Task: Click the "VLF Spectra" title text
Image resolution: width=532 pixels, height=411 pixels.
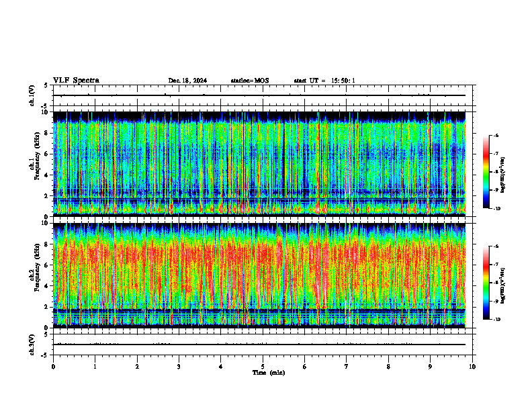Action: (x=77, y=81)
